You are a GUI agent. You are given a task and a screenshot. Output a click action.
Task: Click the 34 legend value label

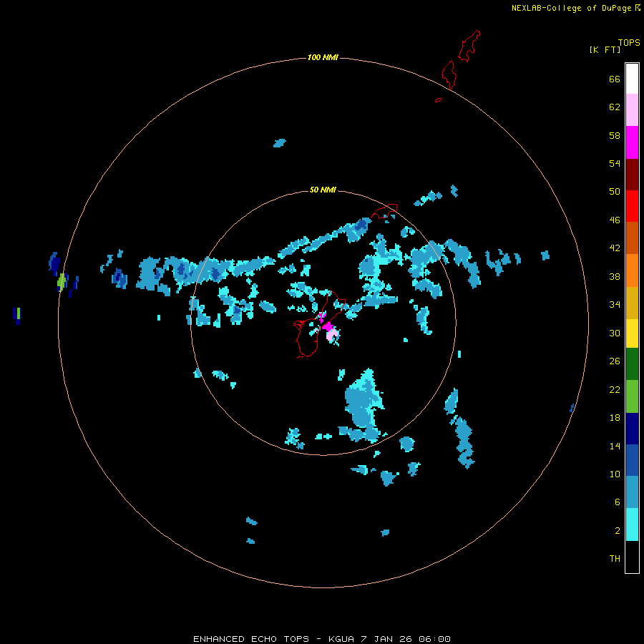(x=615, y=305)
